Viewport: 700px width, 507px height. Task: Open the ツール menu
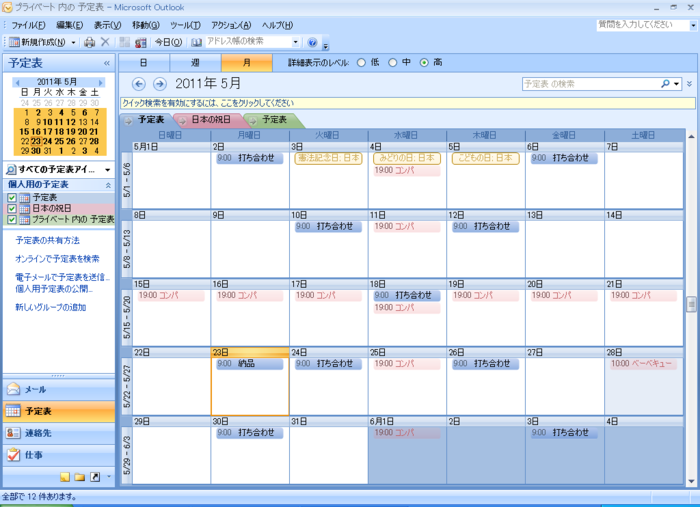pos(186,25)
